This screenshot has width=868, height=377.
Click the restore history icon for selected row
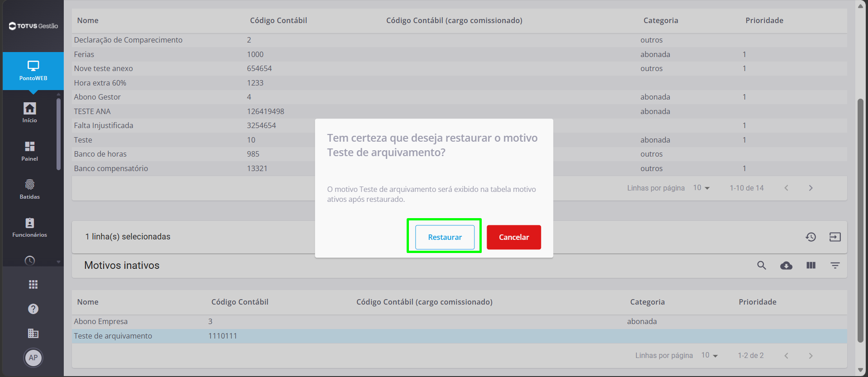tap(811, 237)
